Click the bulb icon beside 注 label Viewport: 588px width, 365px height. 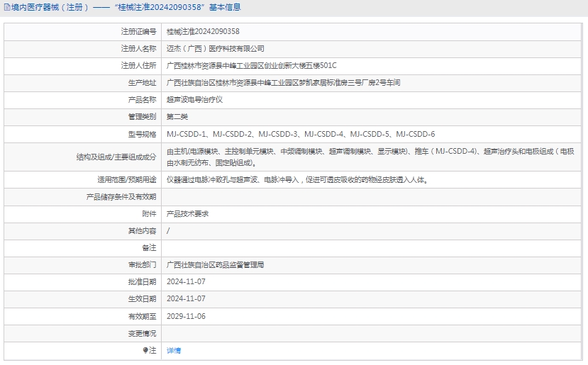coord(145,350)
